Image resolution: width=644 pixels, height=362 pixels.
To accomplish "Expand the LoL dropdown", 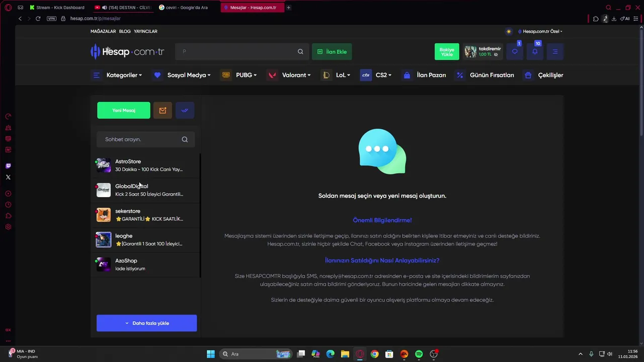I will coord(336,75).
